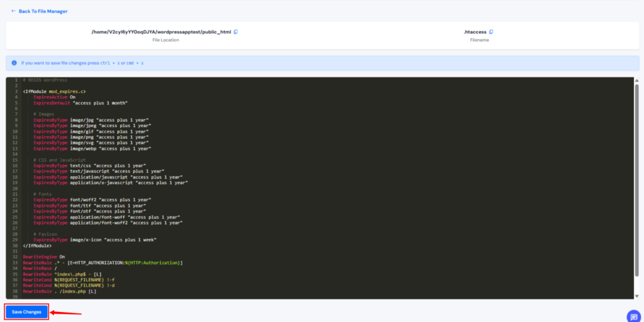Click the ExpiresDefault 'access plus 1 month' line
Image resolution: width=644 pixels, height=322 pixels.
click(80, 103)
